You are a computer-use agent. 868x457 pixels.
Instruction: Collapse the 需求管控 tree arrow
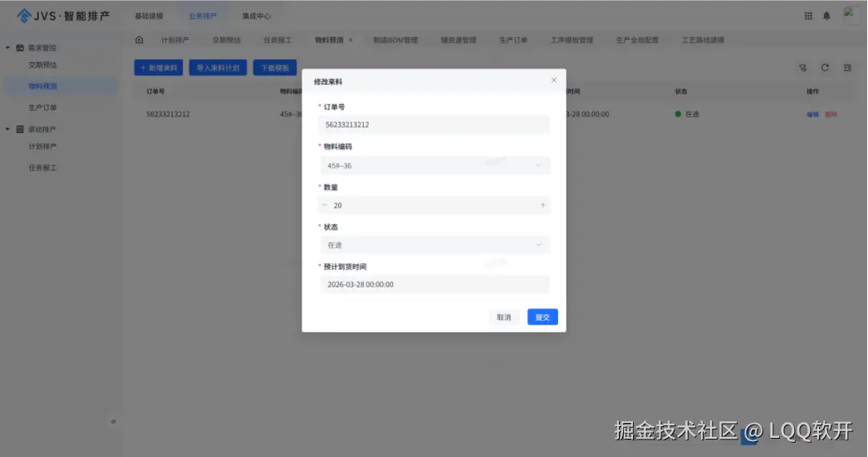(x=7, y=47)
